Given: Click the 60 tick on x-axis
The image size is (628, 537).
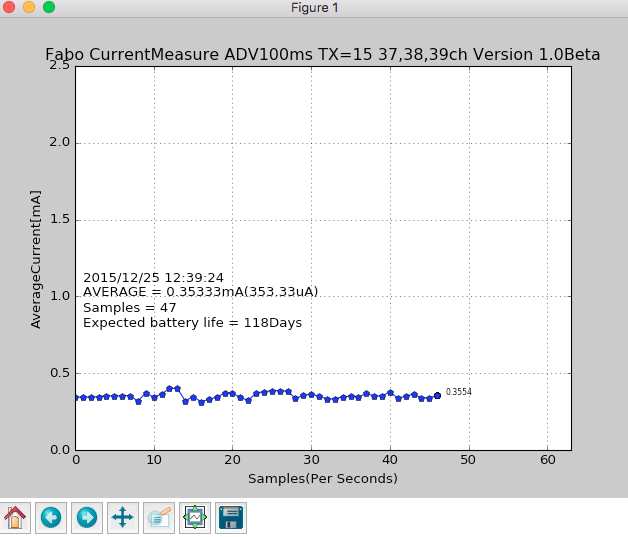Looking at the screenshot, I should pyautogui.click(x=547, y=460).
